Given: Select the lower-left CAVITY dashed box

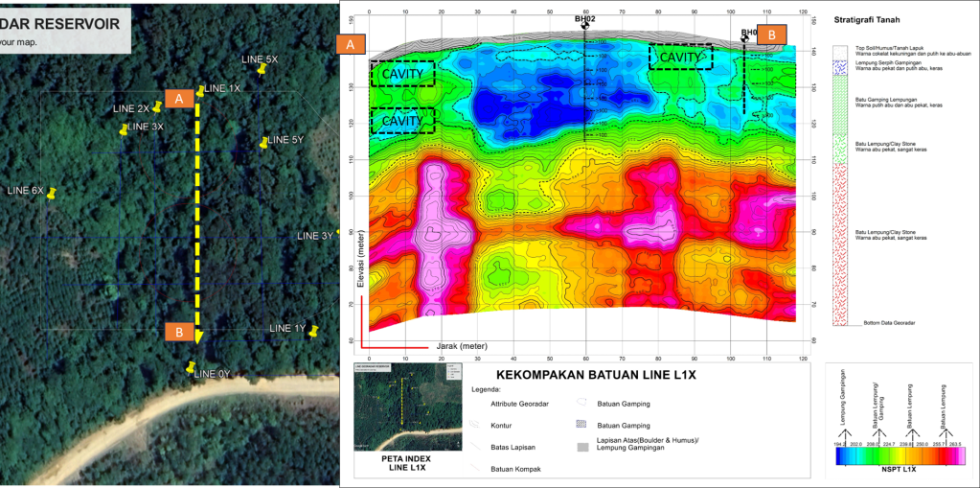Looking at the screenshot, I should point(402,121).
